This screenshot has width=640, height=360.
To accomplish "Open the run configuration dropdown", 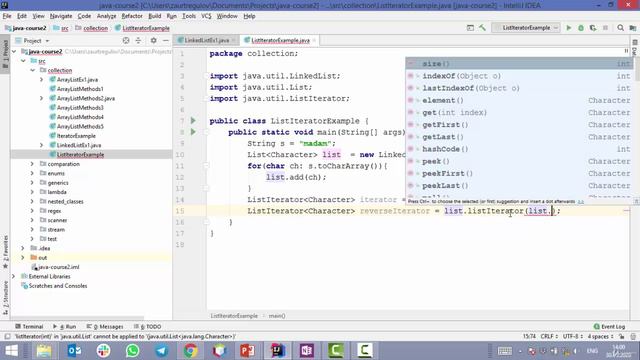I will coord(526,28).
